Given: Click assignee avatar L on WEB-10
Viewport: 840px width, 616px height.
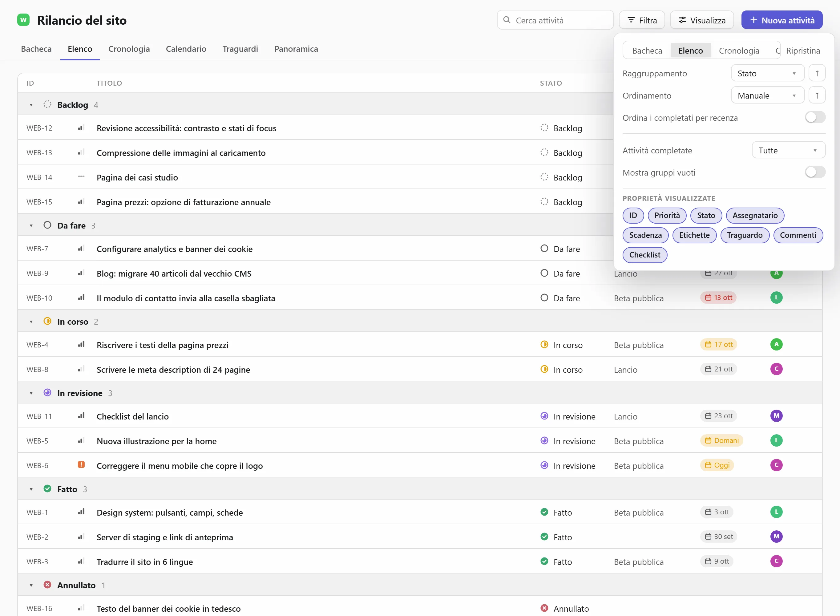Looking at the screenshot, I should point(776,298).
